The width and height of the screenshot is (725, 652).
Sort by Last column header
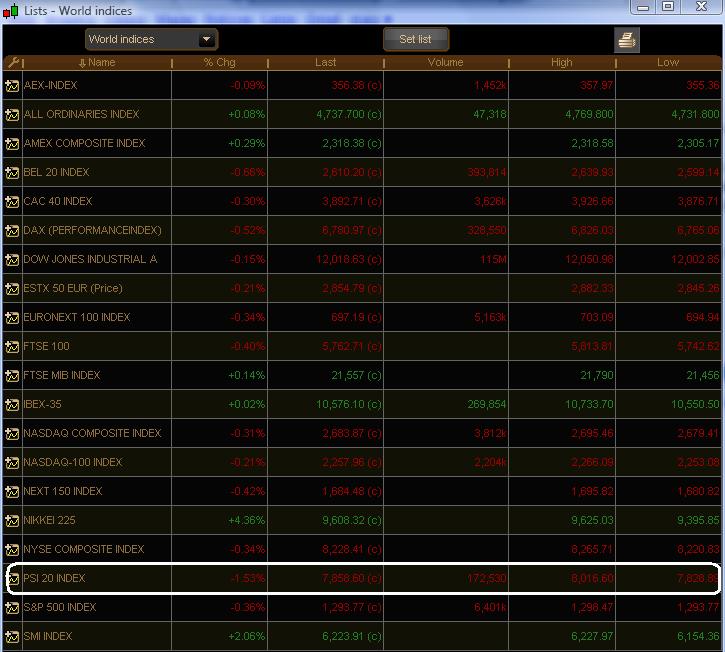326,62
